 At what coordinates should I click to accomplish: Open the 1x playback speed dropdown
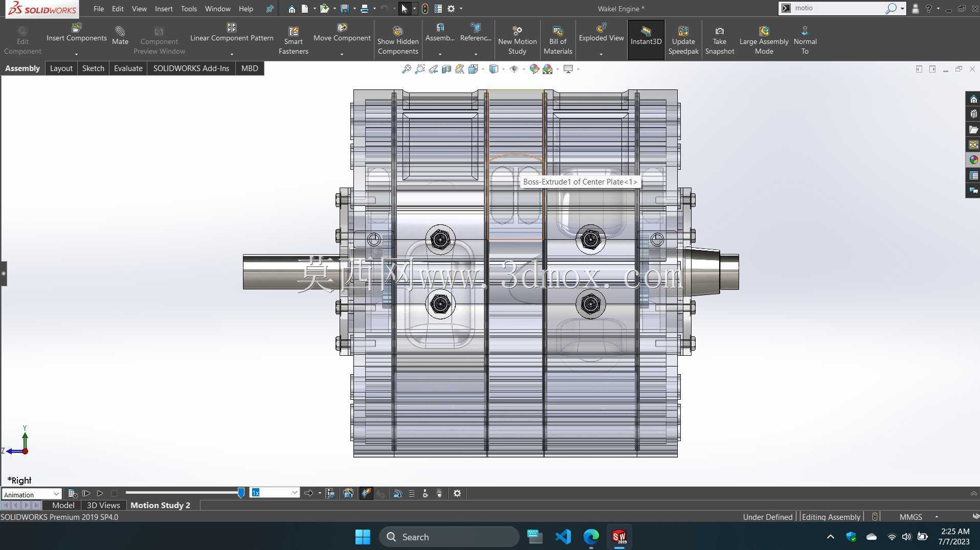(x=274, y=493)
